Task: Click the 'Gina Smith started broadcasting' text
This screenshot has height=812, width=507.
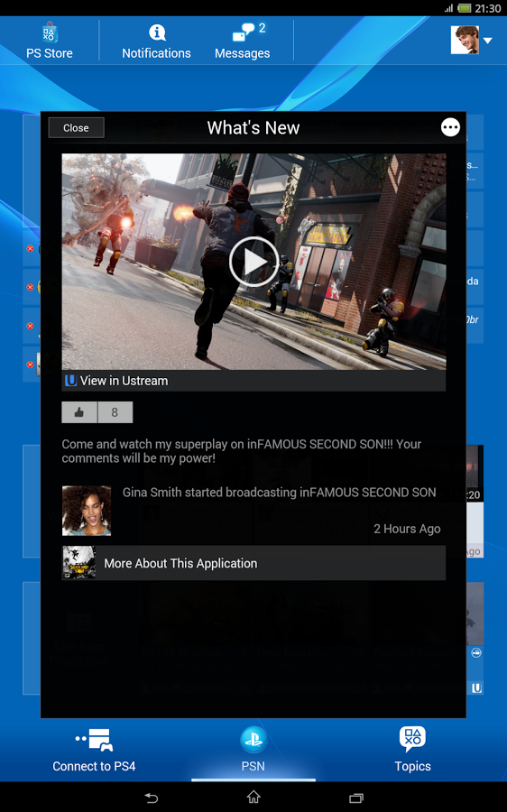Action: (x=279, y=493)
